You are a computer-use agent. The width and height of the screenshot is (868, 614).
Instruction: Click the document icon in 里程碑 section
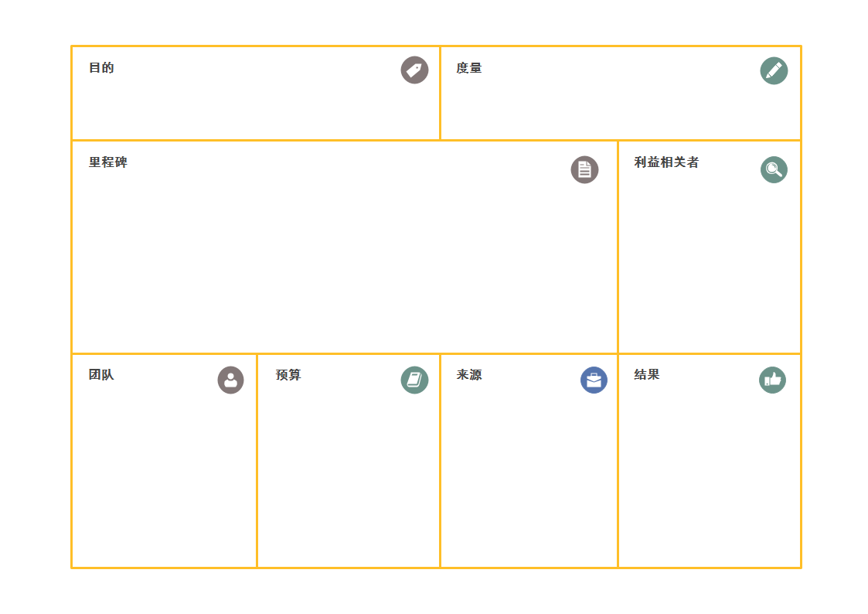point(584,169)
